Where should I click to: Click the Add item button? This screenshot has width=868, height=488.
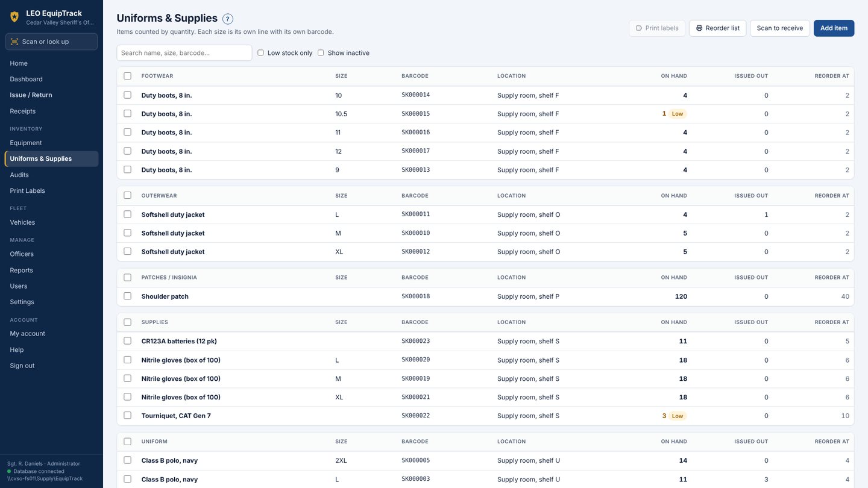click(834, 28)
